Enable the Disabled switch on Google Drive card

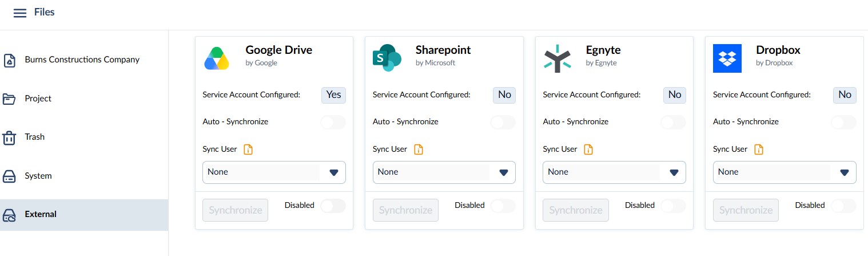[333, 206]
